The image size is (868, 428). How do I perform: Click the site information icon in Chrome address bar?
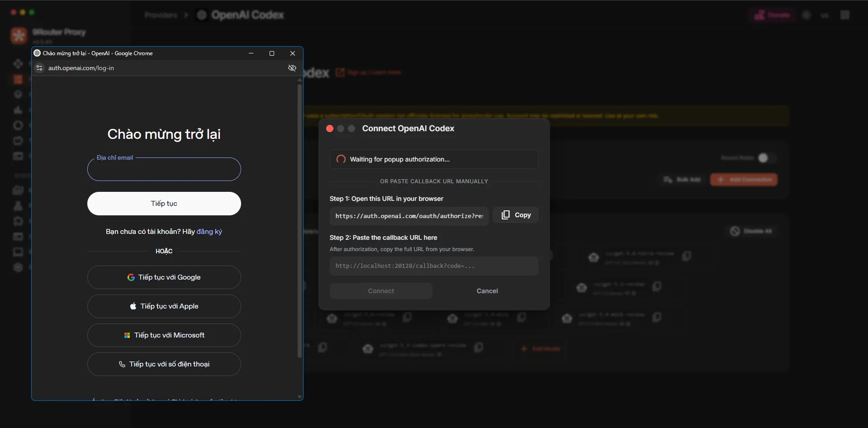click(39, 68)
